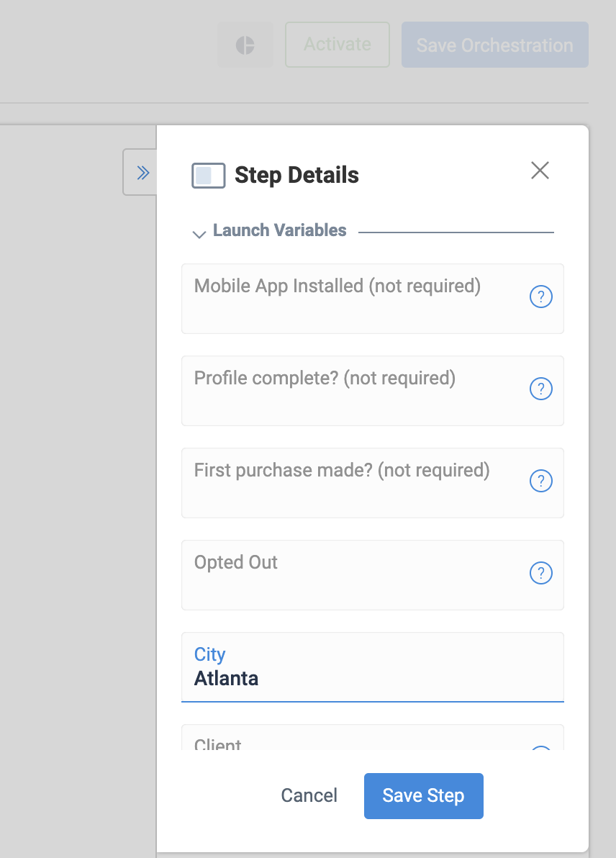Open the pie chart analytics icon
The image size is (616, 858).
tap(245, 45)
